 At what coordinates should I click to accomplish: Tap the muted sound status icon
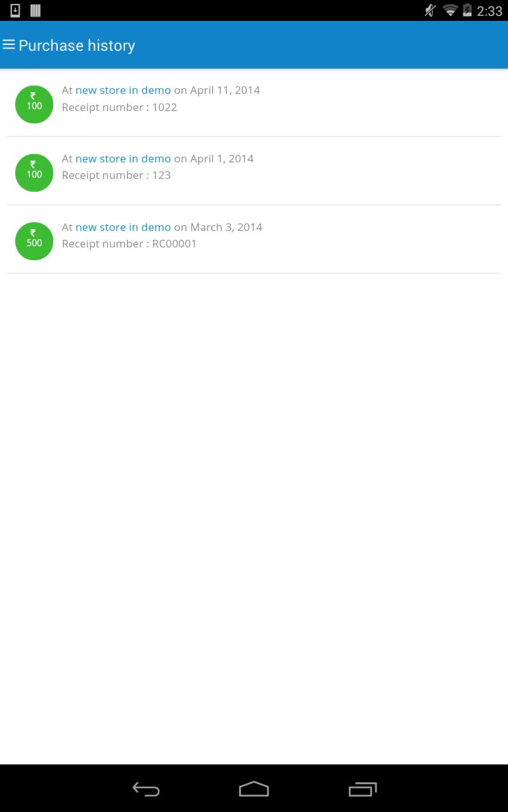coord(431,10)
